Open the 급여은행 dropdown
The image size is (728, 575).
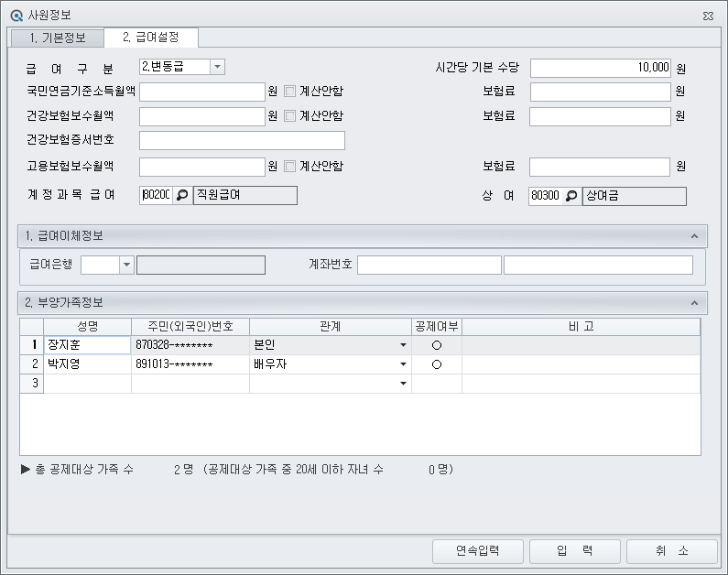[x=126, y=265]
